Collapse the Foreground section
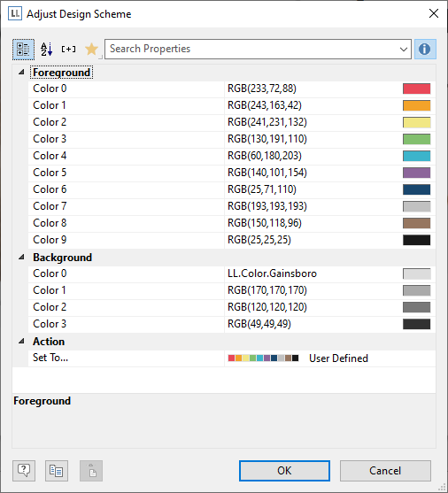Screen dimensions: 448x493 click(21, 73)
